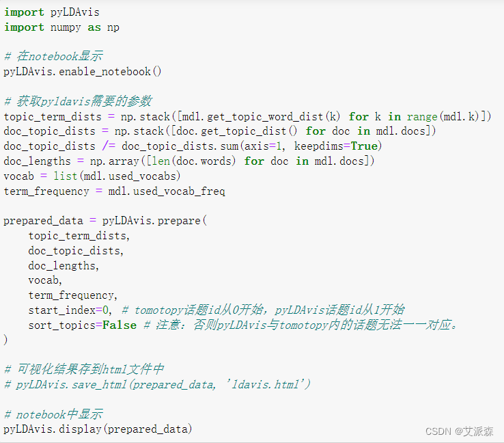
Task: Click the '# 获取pyldavis需要的参数' comment
Action: 78,101
